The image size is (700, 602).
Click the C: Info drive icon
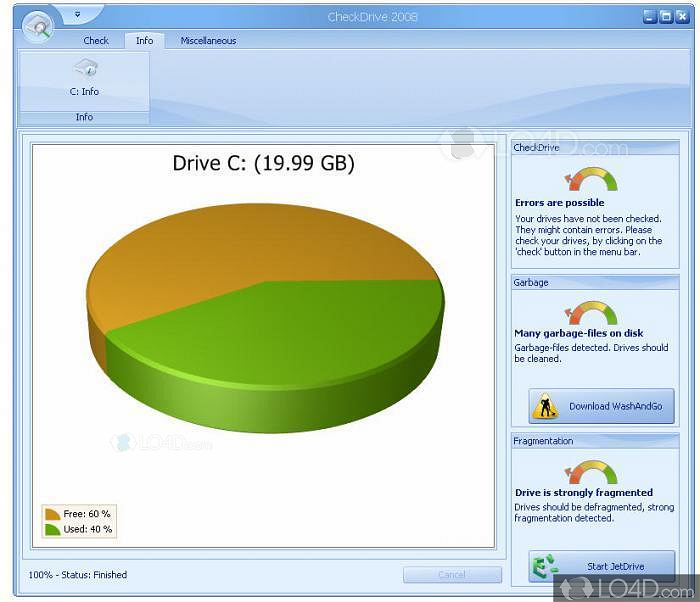click(x=85, y=68)
